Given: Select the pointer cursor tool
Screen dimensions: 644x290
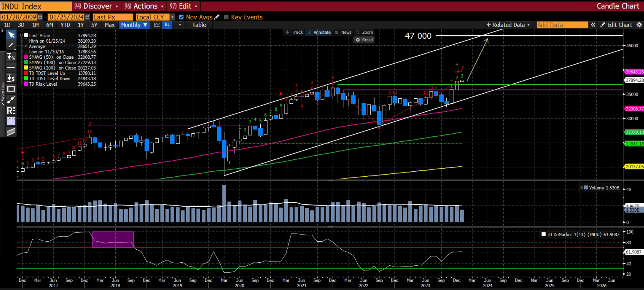Looking at the screenshot, I should coord(11,35).
